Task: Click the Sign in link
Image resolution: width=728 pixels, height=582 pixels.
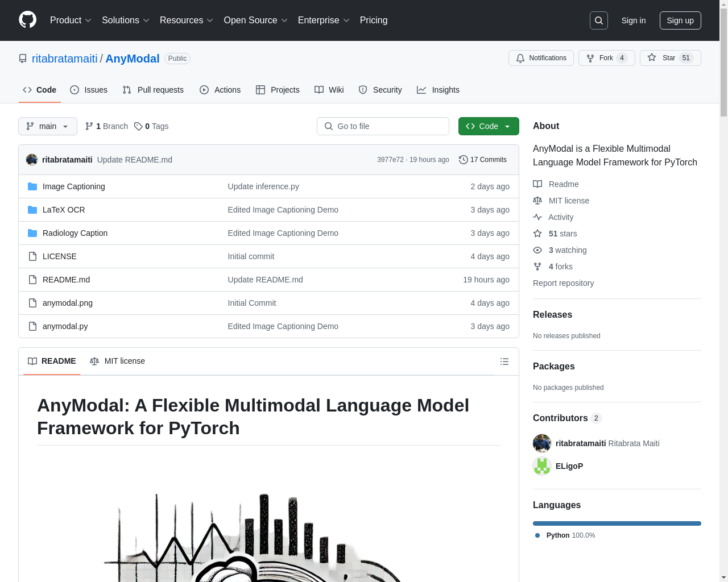Action: coord(634,20)
